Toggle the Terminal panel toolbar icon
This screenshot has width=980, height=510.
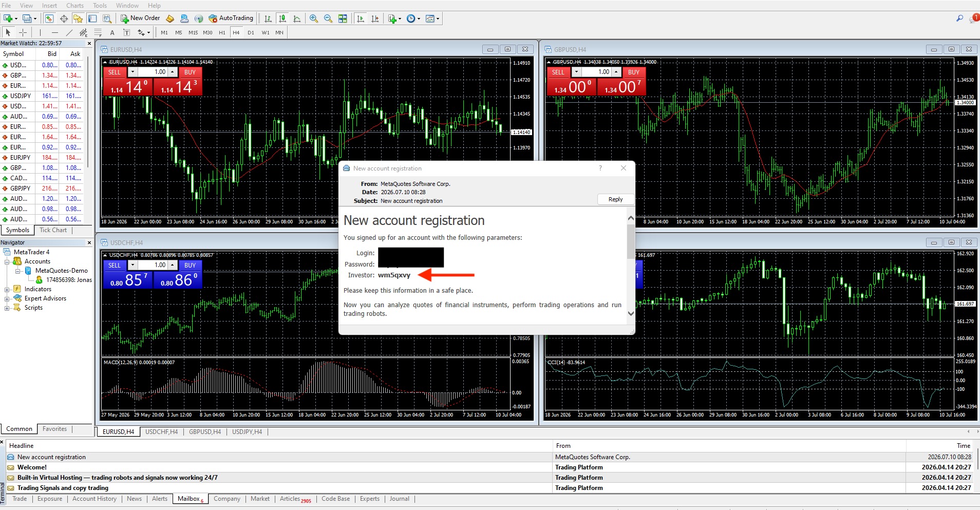[x=92, y=18]
